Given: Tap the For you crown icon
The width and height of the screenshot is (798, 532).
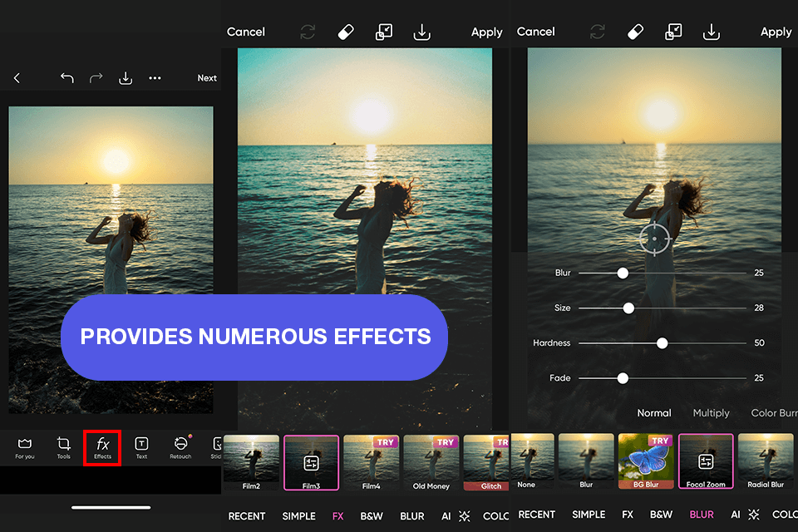Looking at the screenshot, I should click(x=25, y=447).
